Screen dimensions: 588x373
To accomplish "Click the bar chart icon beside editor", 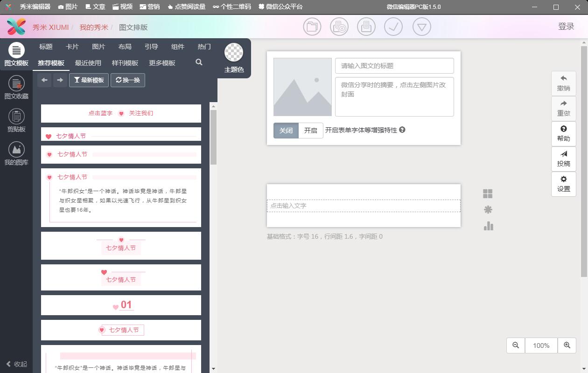I will (x=488, y=226).
